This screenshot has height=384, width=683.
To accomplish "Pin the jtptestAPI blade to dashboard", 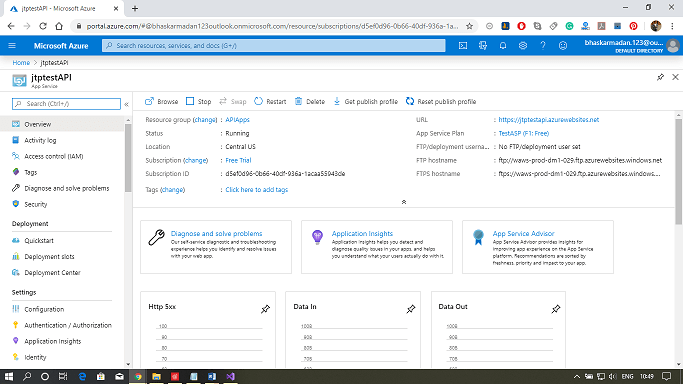I will coord(660,77).
